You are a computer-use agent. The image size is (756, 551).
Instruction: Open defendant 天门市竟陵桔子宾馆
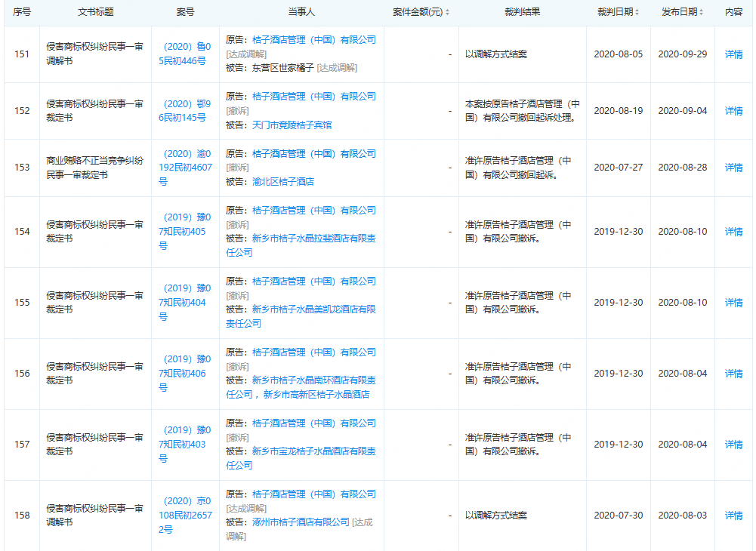coord(292,125)
